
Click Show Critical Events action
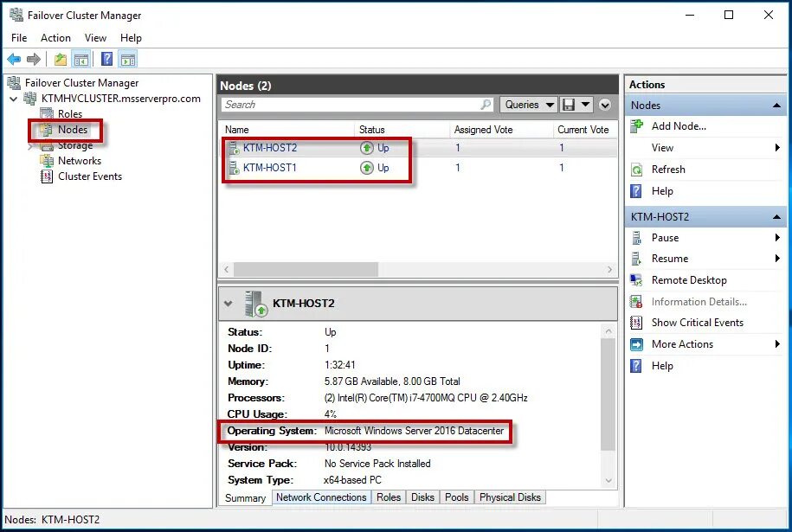pos(698,323)
